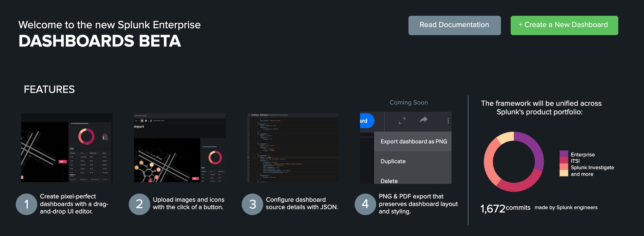Click 'Upload images and icons' description text
The image size is (644, 236).
point(188,204)
